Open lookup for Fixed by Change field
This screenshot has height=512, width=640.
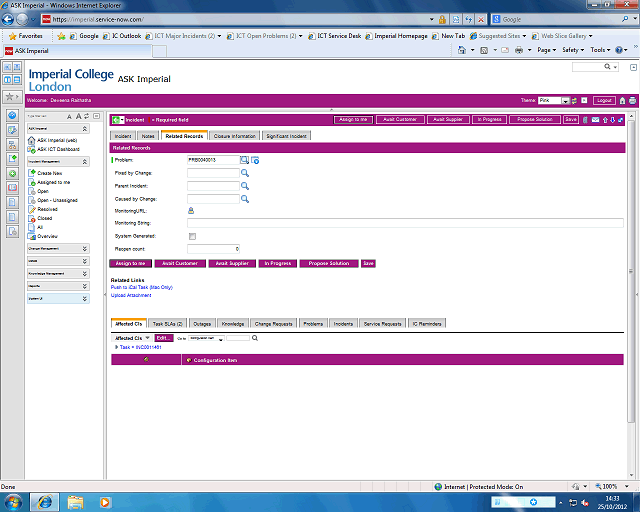pos(244,173)
